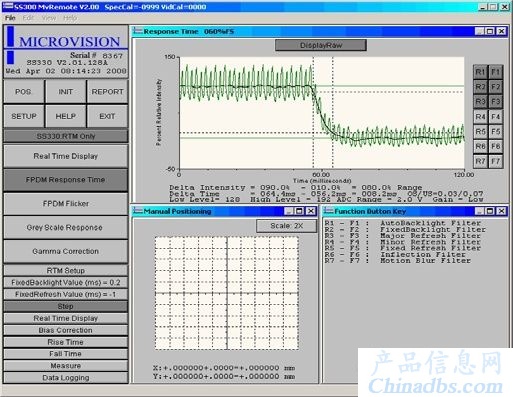The height and width of the screenshot is (397, 513).
Task: Toggle the F2 FixedBacklight filter button
Action: [496, 87]
